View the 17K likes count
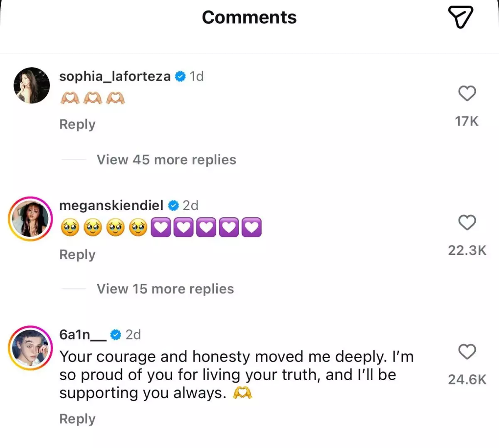This screenshot has width=499, height=448. (x=467, y=121)
